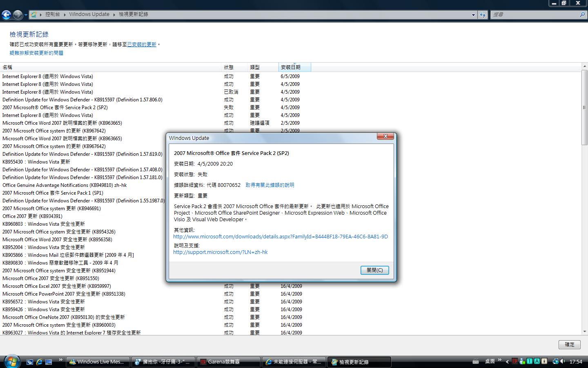Open 取得有關此錯誤的說明 help link
This screenshot has width=588, height=368.
click(x=270, y=185)
